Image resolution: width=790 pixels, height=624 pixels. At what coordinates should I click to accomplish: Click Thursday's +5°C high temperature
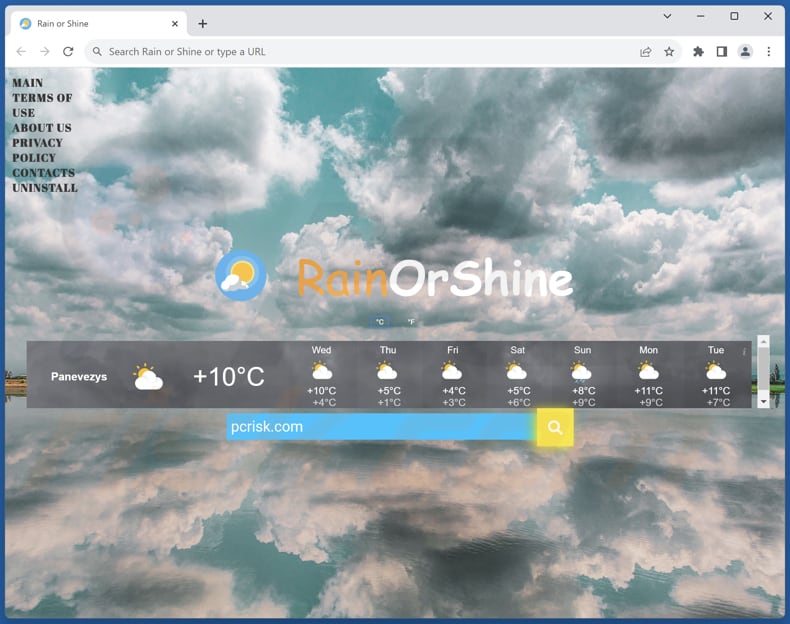tap(388, 391)
